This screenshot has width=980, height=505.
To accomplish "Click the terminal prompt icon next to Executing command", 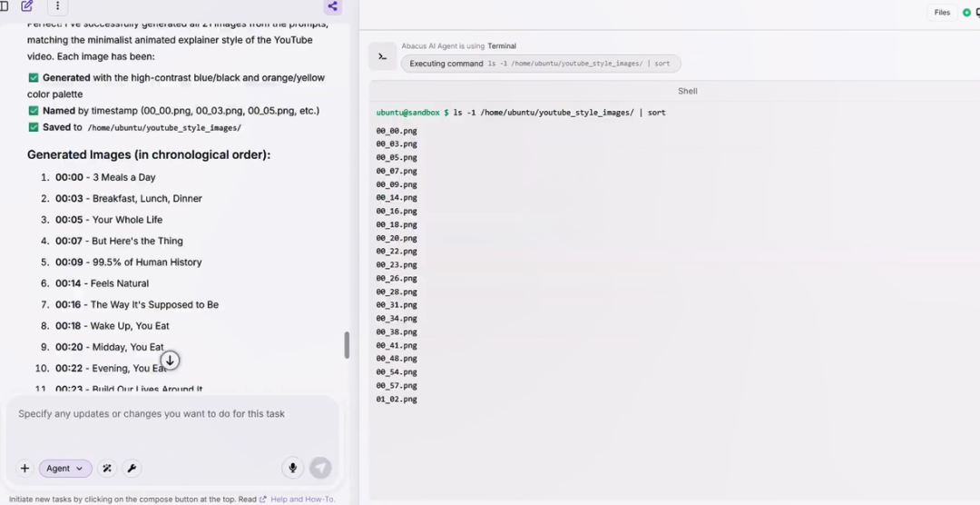I will 383,56.
